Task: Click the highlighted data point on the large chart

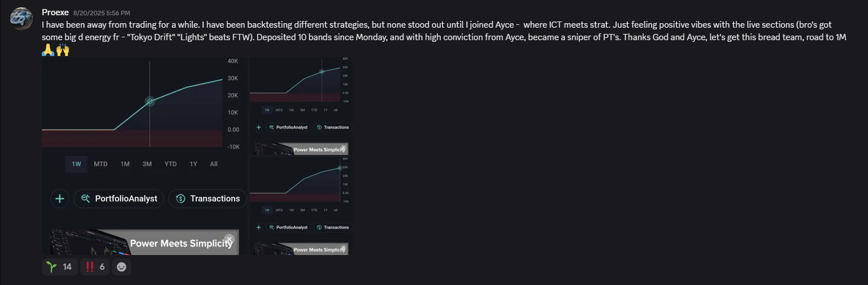Action: pyautogui.click(x=150, y=101)
